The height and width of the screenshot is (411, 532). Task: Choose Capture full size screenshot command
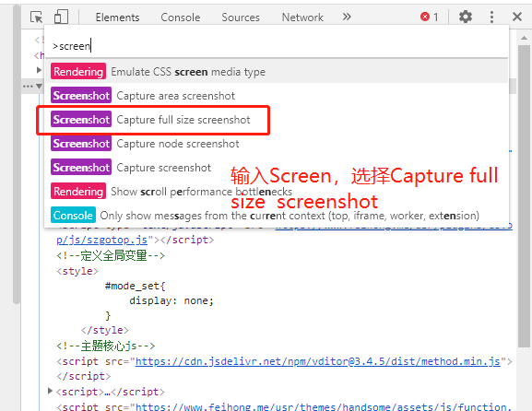click(277, 120)
